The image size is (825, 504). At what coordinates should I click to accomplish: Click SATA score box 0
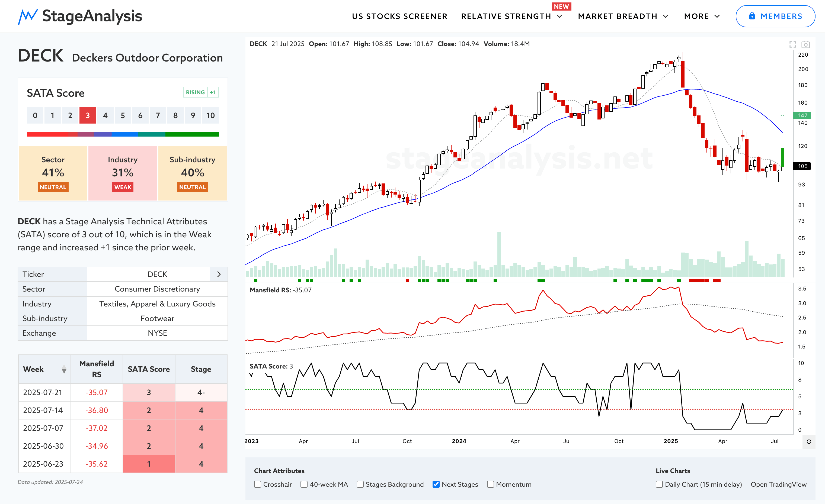coord(35,115)
